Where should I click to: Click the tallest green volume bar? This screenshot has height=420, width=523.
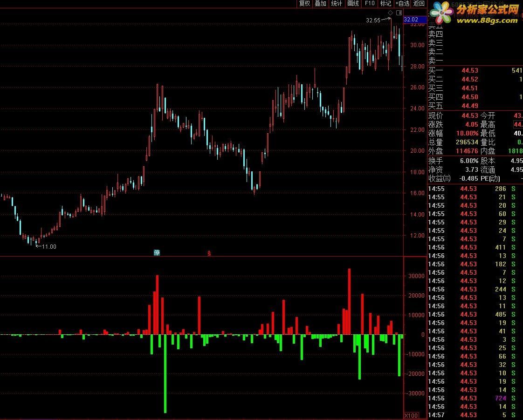pyautogui.click(x=165, y=373)
